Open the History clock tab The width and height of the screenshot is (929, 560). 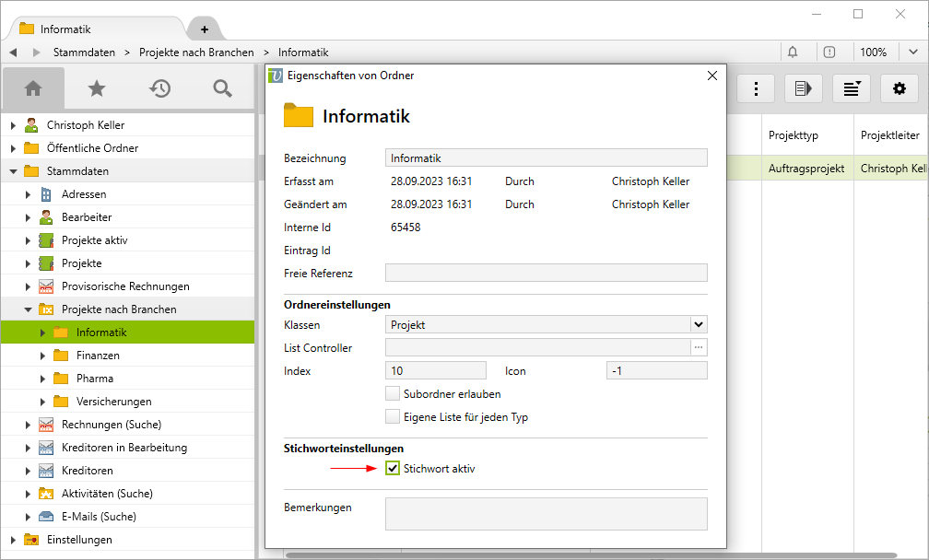point(160,88)
